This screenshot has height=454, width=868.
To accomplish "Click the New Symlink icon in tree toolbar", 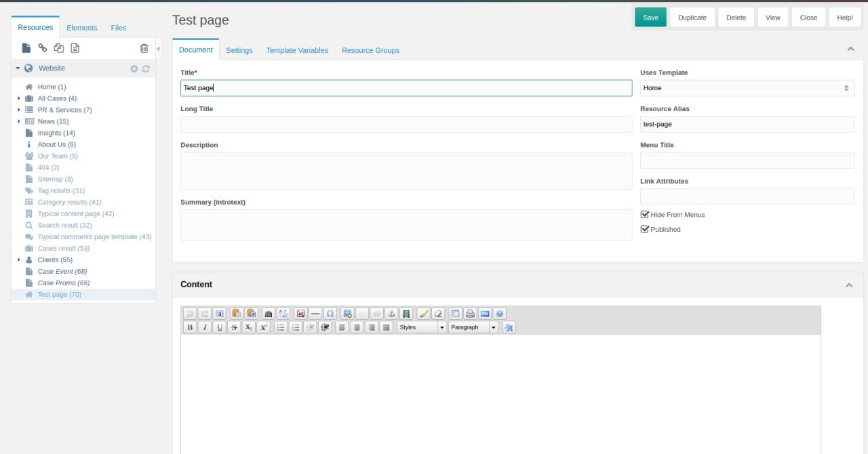I will (59, 48).
